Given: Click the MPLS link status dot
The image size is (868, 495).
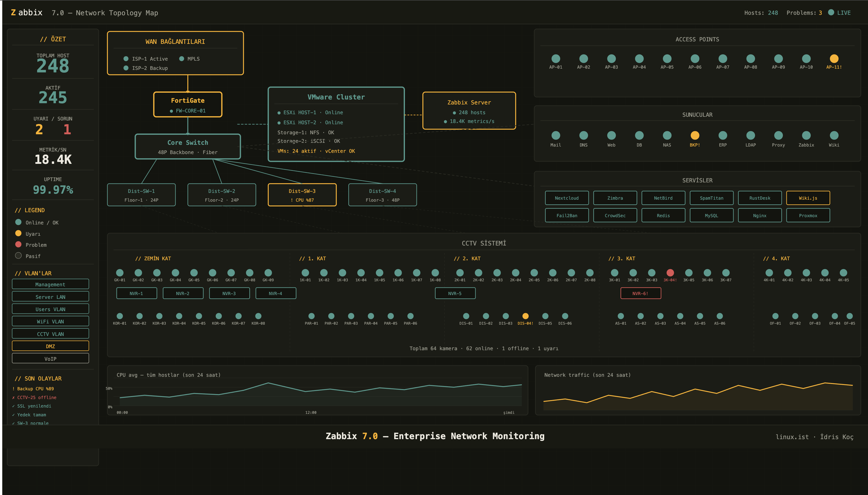Looking at the screenshot, I should tap(182, 59).
